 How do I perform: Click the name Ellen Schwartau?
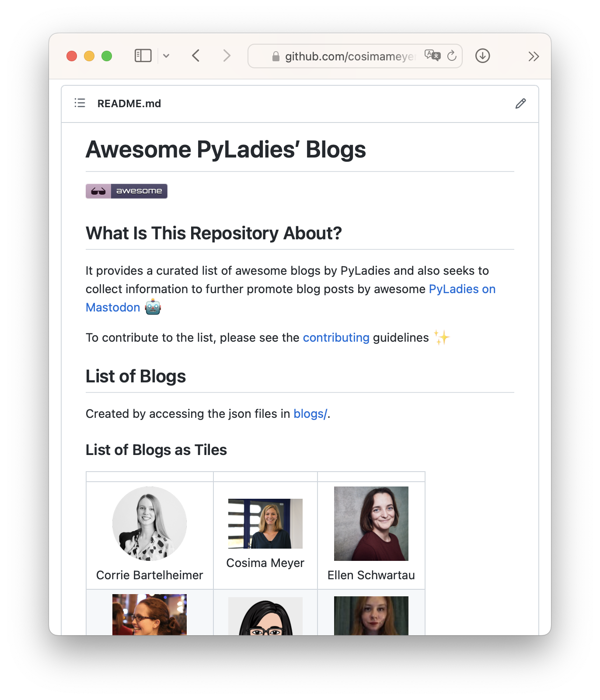click(371, 575)
